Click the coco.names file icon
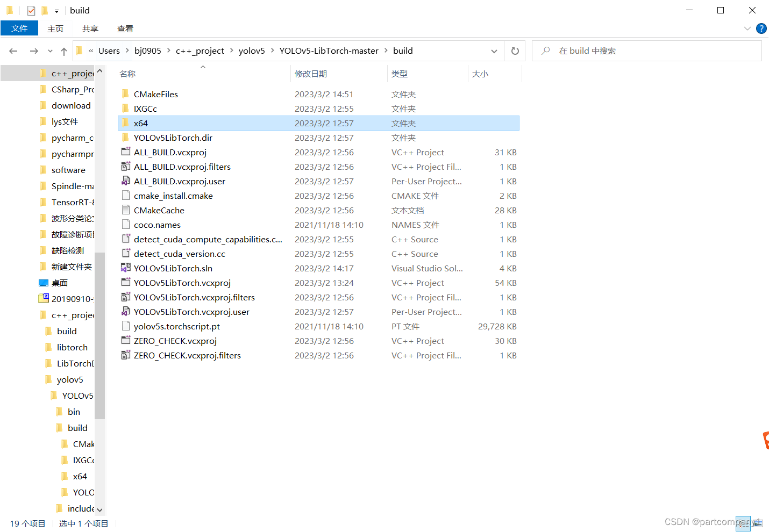The width and height of the screenshot is (769, 532). coord(126,225)
